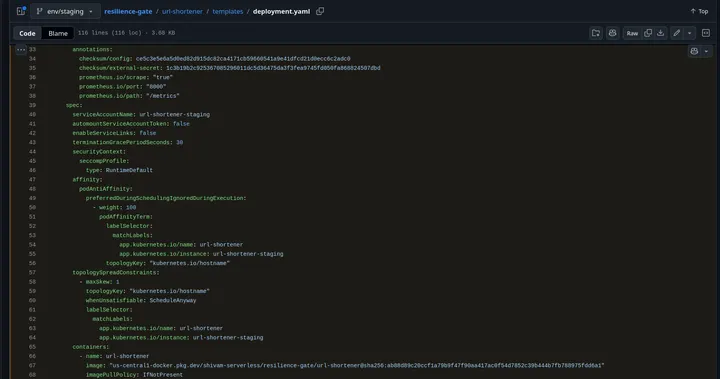Expand the file tree side panel
The height and width of the screenshot is (379, 720).
pos(21,11)
